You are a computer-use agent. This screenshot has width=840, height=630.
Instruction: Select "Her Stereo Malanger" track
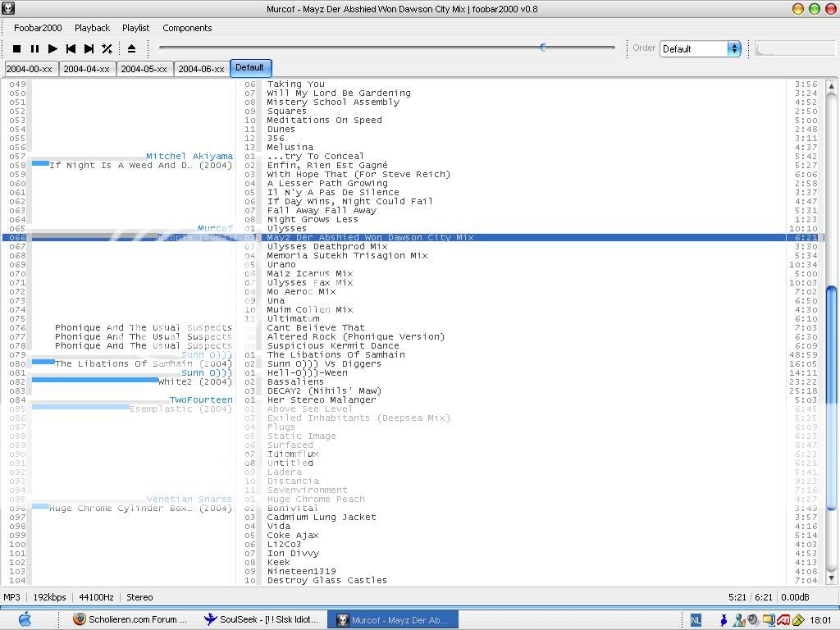point(322,400)
